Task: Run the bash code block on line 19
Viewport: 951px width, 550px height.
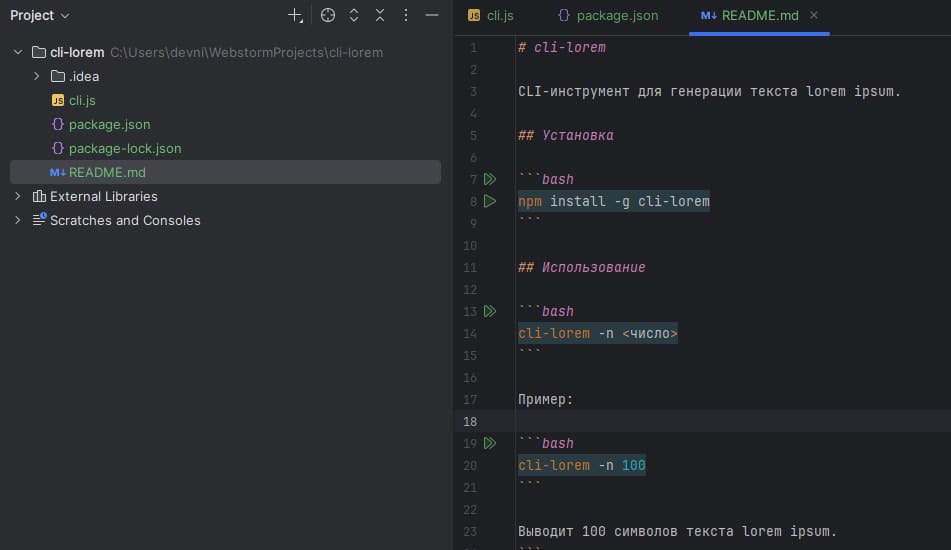Action: click(489, 444)
